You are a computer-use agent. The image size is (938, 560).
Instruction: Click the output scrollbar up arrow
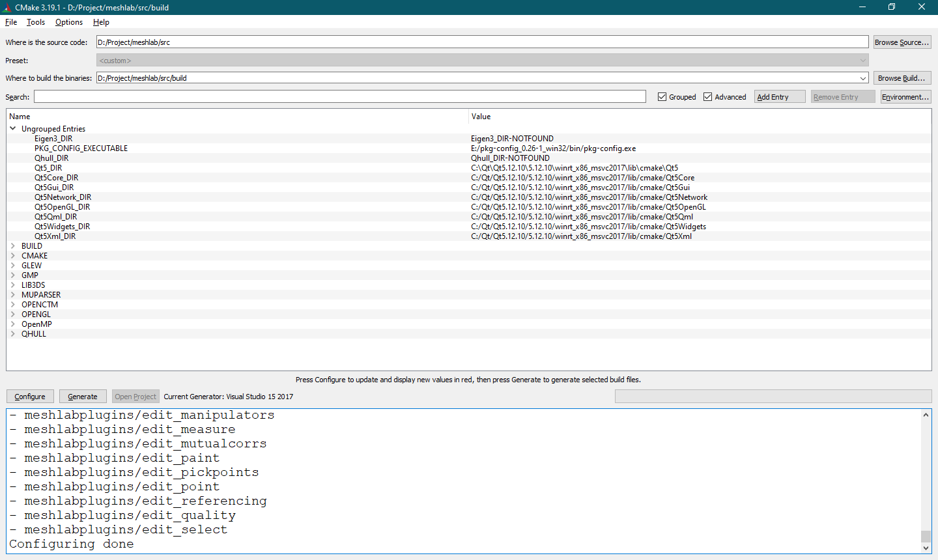click(926, 414)
